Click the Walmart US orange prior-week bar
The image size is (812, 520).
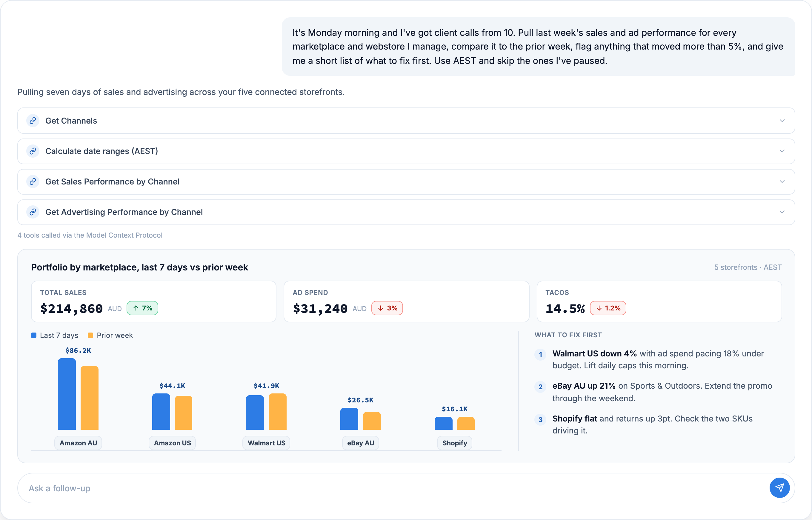pos(278,412)
